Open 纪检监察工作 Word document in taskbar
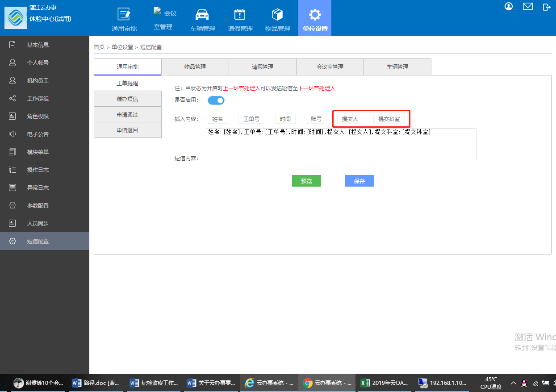Screen dimensions: 556x392 tap(154, 383)
